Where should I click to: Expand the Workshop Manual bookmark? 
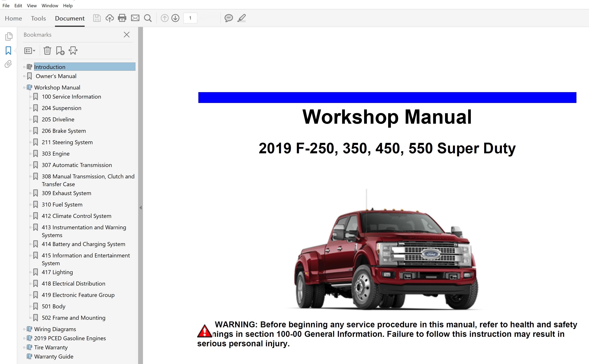pos(24,87)
